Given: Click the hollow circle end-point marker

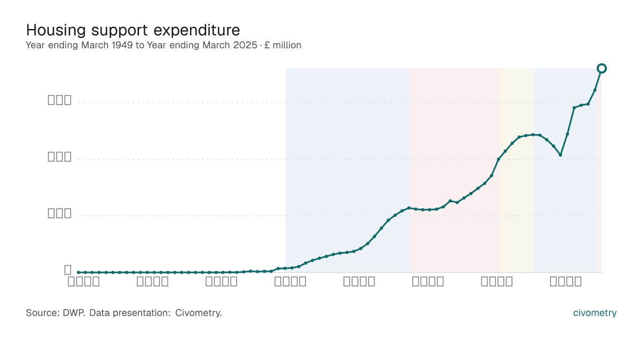Looking at the screenshot, I should (602, 68).
